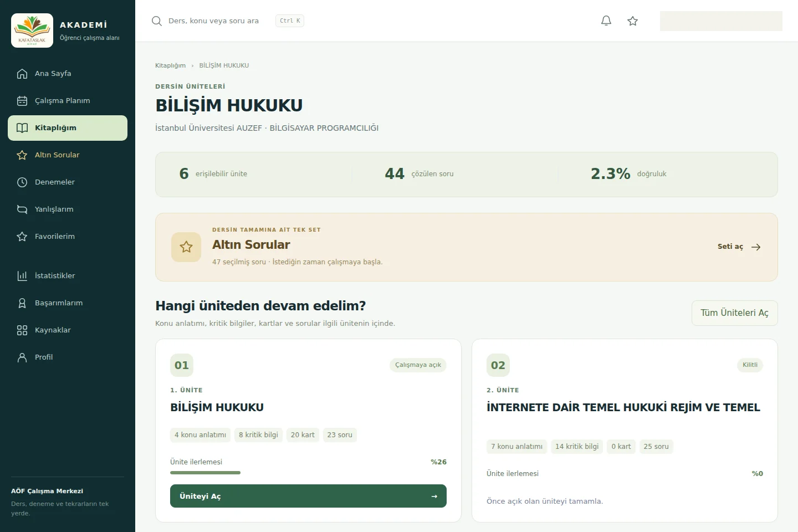Click the Kitaplığım breadcrumb link
This screenshot has height=532, width=798.
click(170, 65)
